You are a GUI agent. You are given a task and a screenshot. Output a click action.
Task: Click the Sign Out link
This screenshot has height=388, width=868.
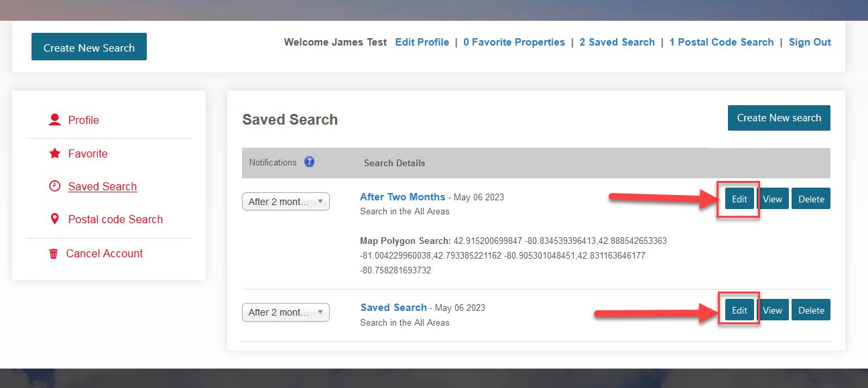[810, 42]
